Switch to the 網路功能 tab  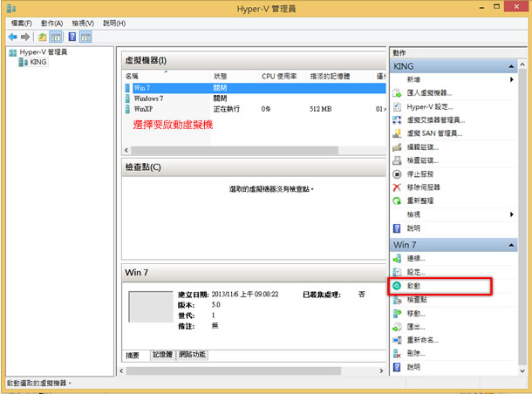[x=192, y=355]
